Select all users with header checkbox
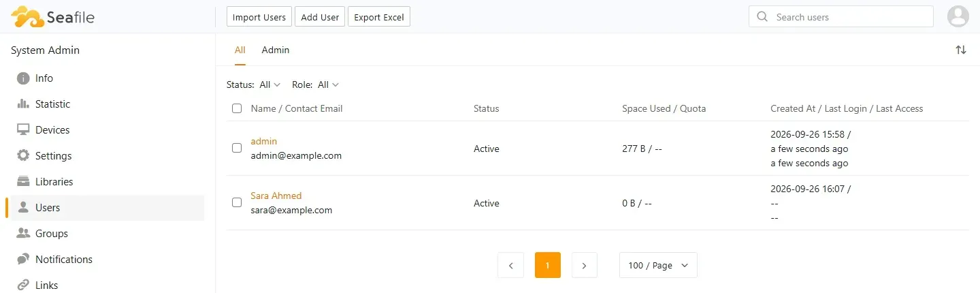980x293 pixels. [x=237, y=108]
